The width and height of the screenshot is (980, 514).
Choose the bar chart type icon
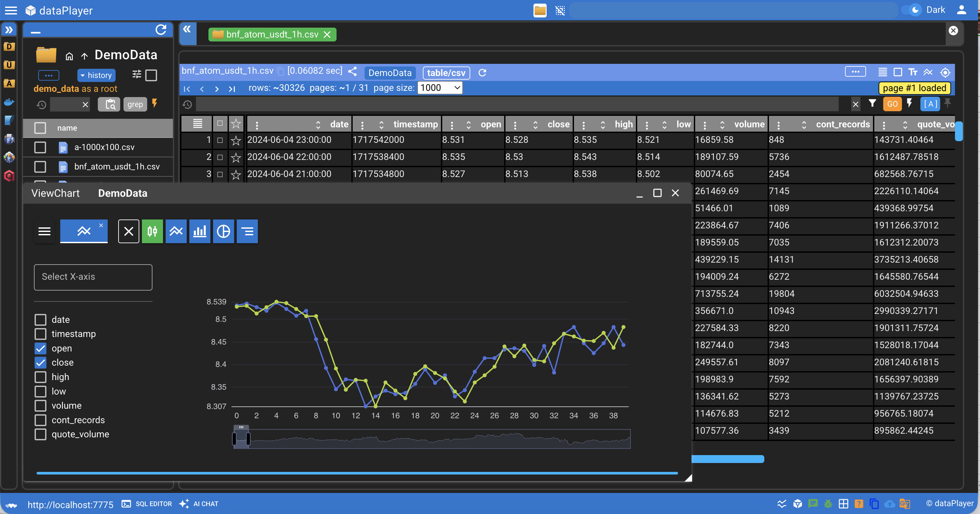coord(199,231)
